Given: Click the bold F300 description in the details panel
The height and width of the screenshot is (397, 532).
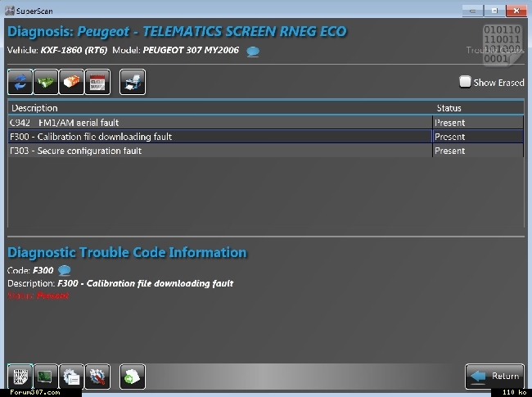Looking at the screenshot, I should [145, 283].
